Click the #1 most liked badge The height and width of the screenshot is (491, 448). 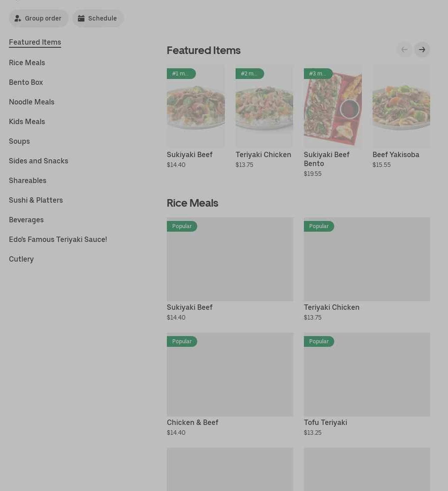click(181, 74)
